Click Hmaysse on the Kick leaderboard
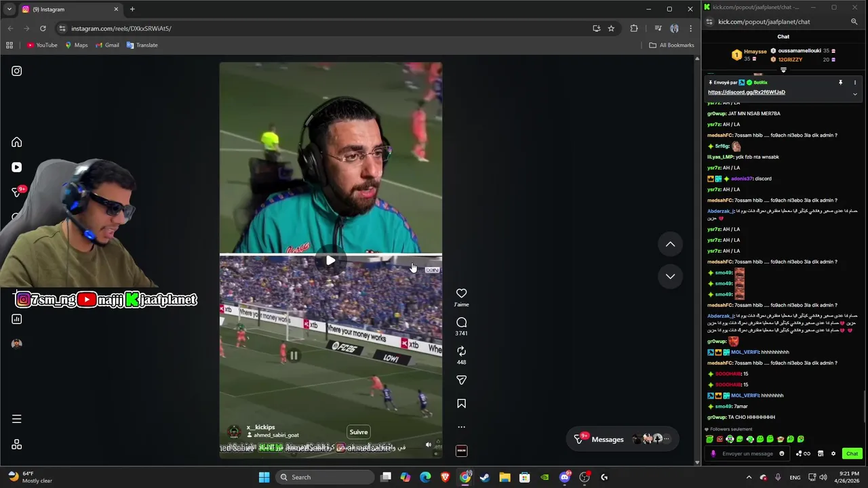 pos(755,52)
